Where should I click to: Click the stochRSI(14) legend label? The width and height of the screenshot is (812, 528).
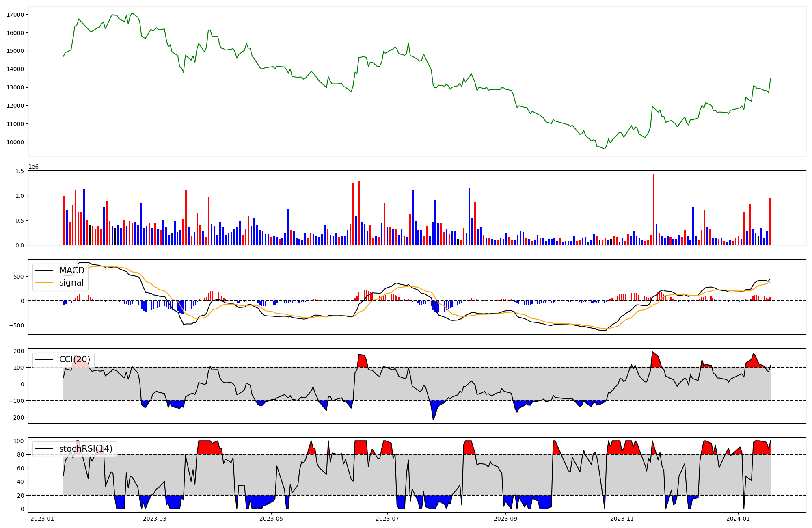86,449
